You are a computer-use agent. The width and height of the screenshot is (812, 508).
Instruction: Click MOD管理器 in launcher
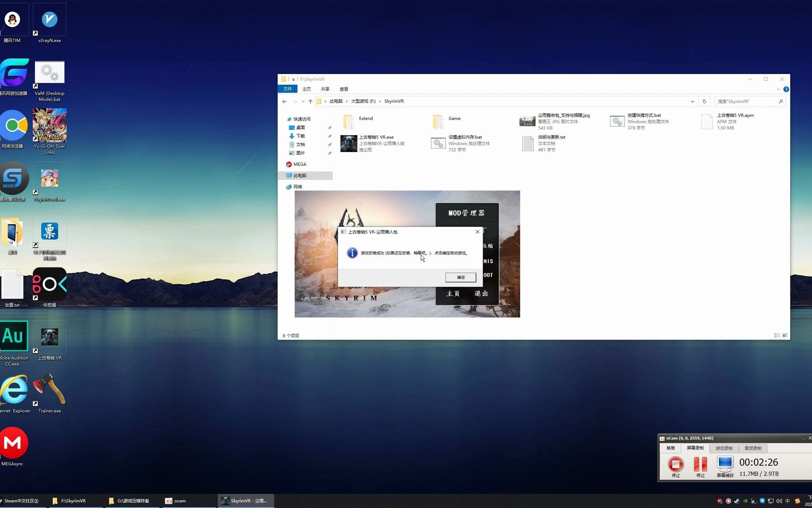click(x=466, y=213)
